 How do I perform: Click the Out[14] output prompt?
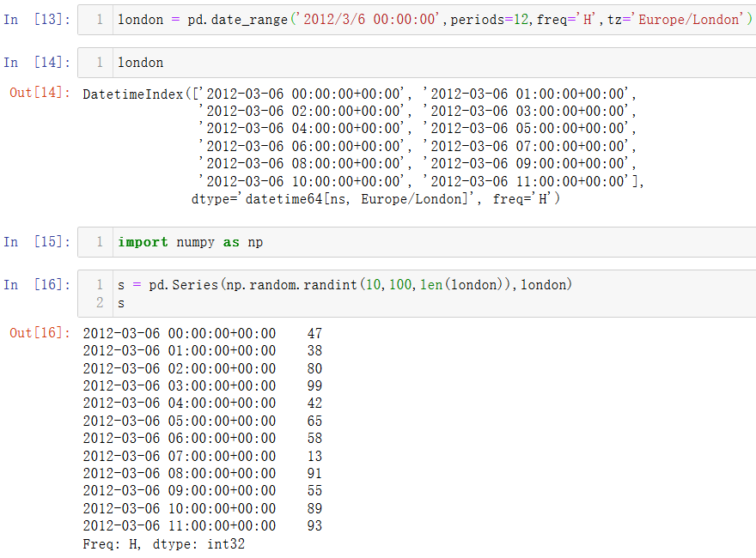point(40,93)
